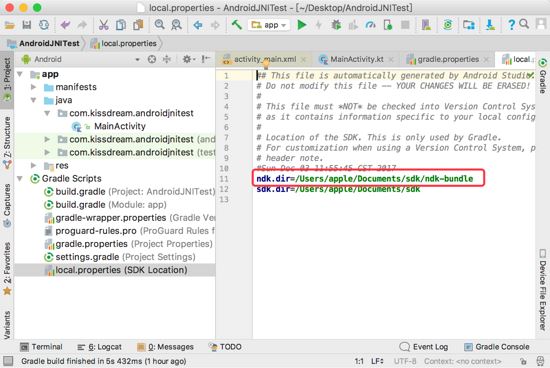Redo action in the toolbar
This screenshot has height=368, width=550.
pyautogui.click(x=82, y=25)
